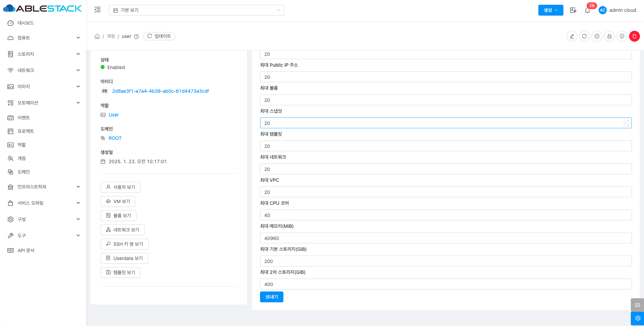Click the language translate icon
This screenshot has width=644, height=326.
[573, 10]
